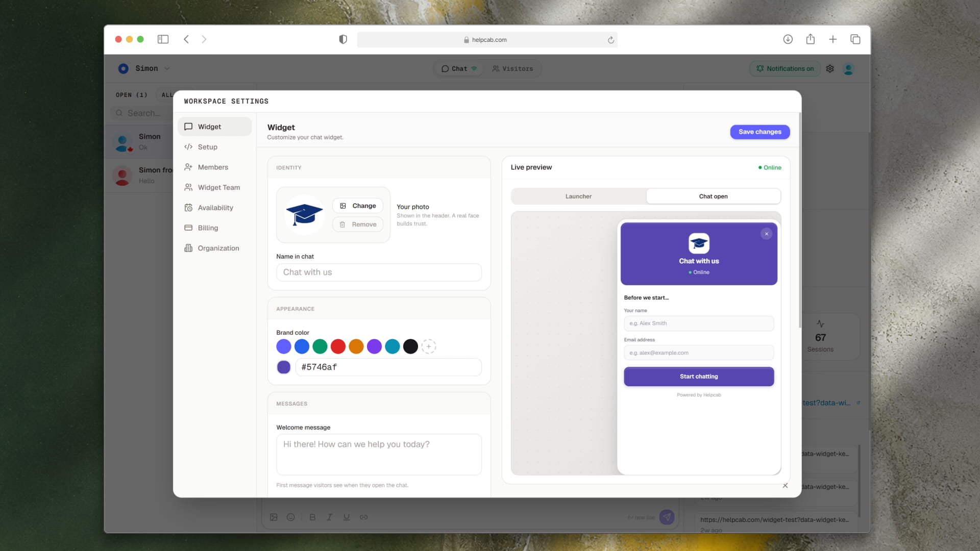Click the Your name preview field
The image size is (980, 551).
699,323
